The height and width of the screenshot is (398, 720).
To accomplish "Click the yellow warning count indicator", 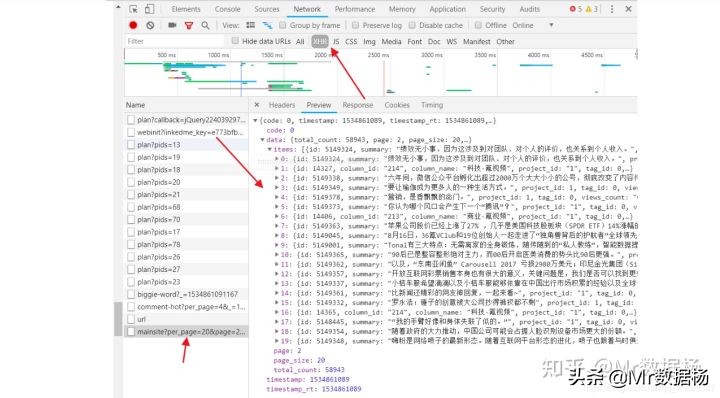I will pos(591,9).
